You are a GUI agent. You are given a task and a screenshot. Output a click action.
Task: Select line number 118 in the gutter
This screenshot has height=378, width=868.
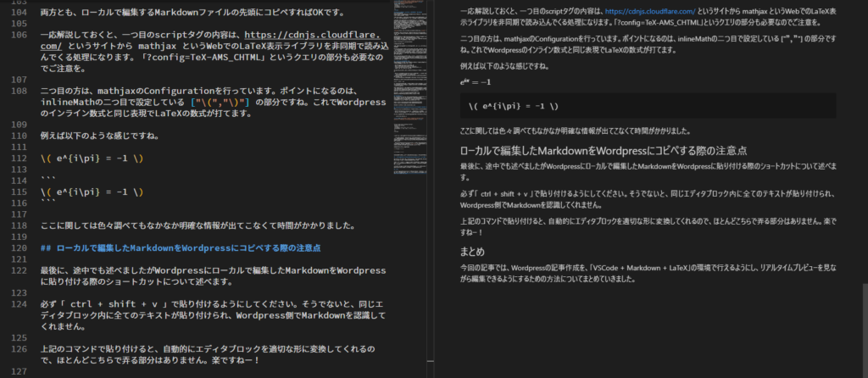(x=19, y=225)
